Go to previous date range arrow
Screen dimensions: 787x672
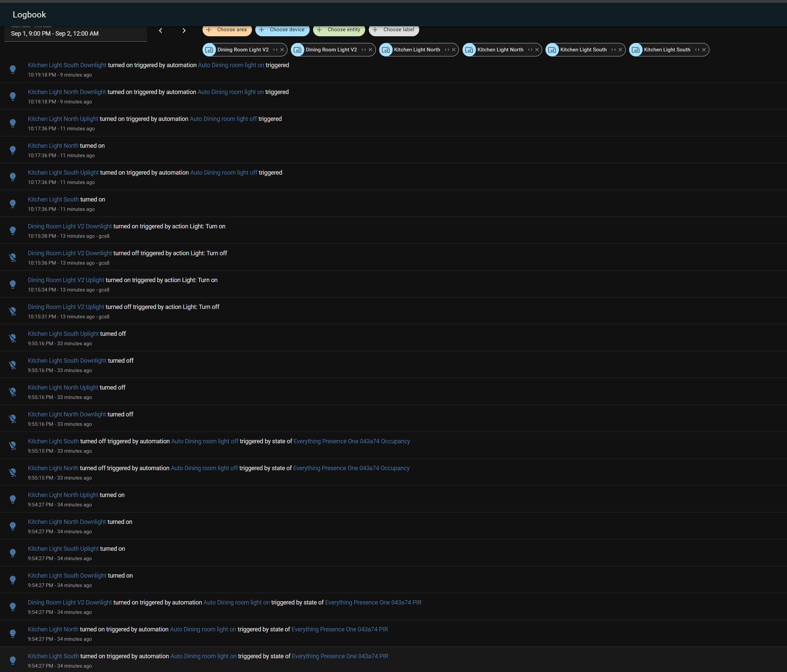[x=160, y=30]
